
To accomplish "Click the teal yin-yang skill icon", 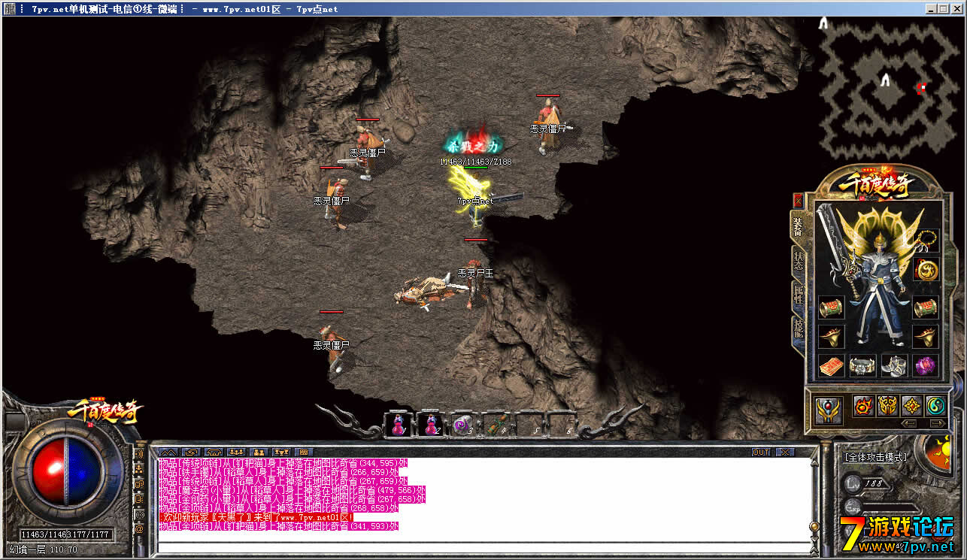I will 936,406.
